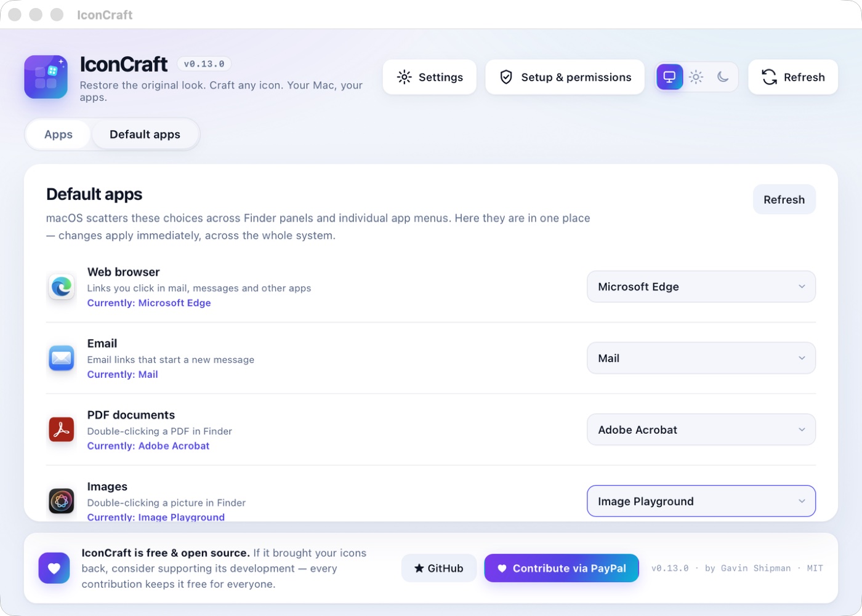Image resolution: width=862 pixels, height=616 pixels.
Task: Switch to light appearance mode
Action: tap(696, 77)
